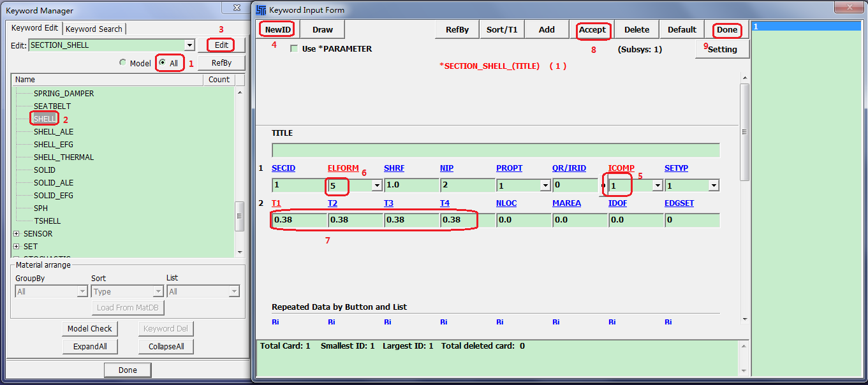The height and width of the screenshot is (385, 868).
Task: Click the TITLE input field
Action: coord(496,150)
